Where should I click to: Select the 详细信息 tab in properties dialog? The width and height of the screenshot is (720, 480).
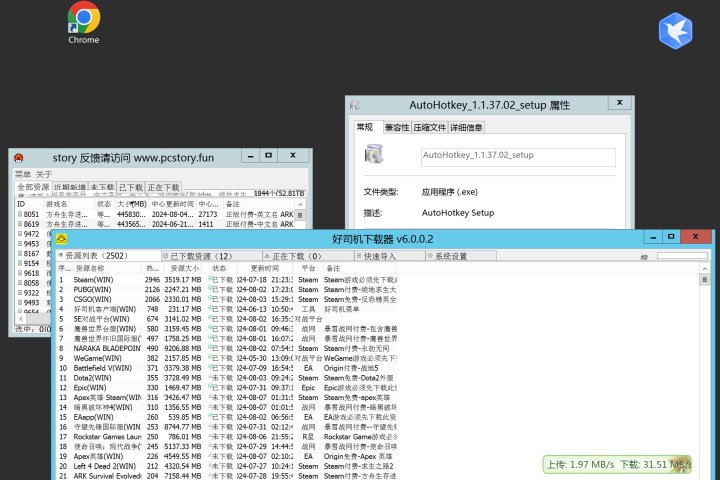pyautogui.click(x=466, y=128)
